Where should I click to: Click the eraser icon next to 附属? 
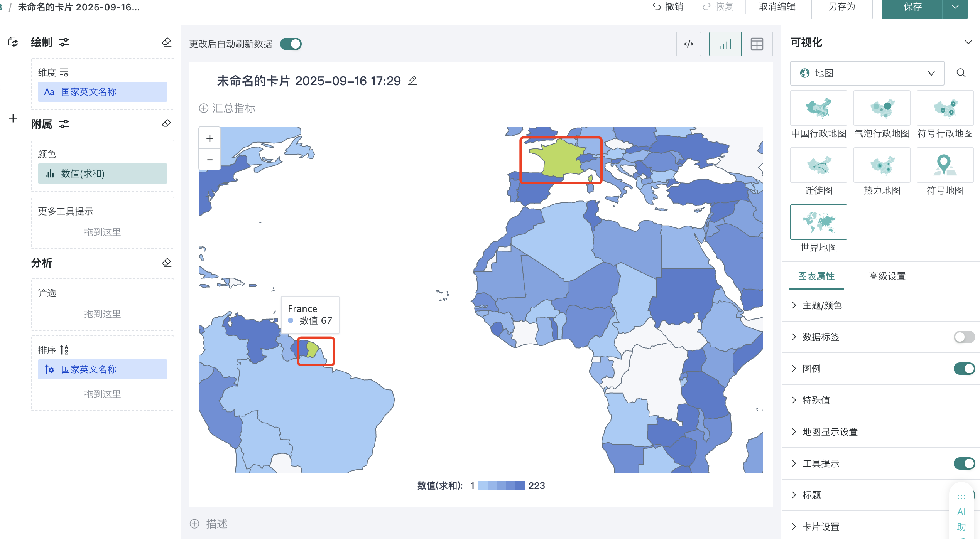click(x=166, y=124)
